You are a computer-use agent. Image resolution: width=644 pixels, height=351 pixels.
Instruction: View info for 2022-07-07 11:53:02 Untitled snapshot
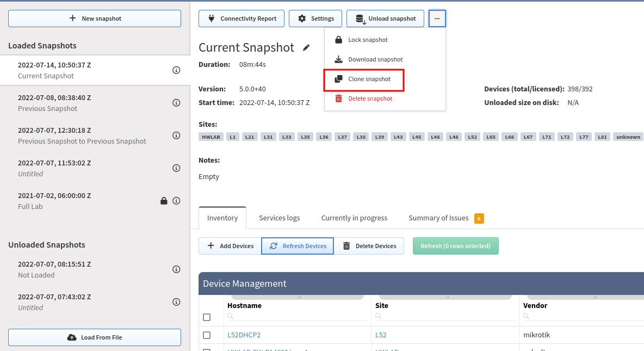[x=176, y=168]
